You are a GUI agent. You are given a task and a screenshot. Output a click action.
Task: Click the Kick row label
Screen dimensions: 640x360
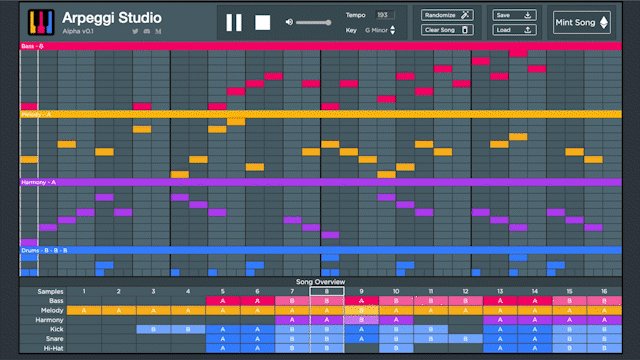click(57, 329)
